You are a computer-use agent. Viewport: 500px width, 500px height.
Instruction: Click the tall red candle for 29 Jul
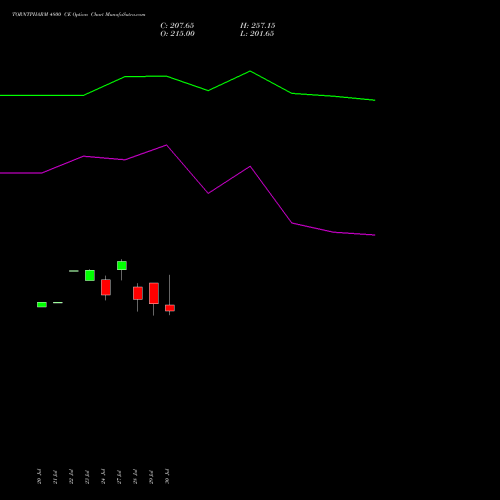154,293
